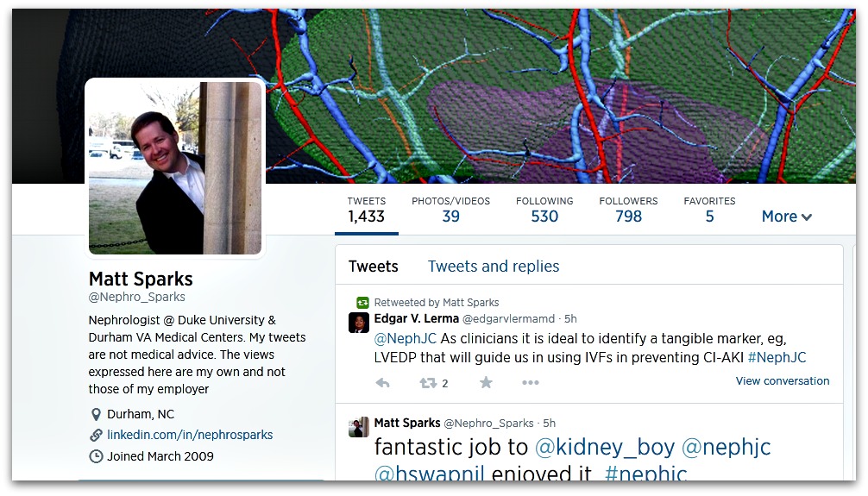The width and height of the screenshot is (868, 496).
Task: Switch to Tweets and replies tab
Action: tap(494, 267)
